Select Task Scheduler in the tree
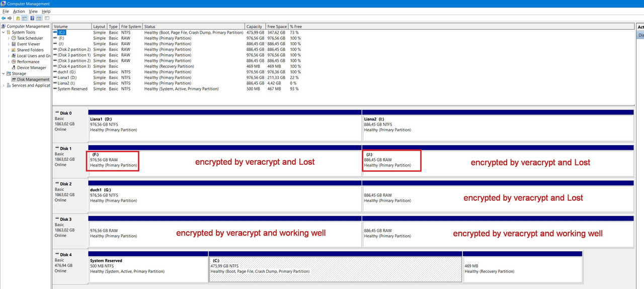The width and height of the screenshot is (644, 289). point(30,38)
